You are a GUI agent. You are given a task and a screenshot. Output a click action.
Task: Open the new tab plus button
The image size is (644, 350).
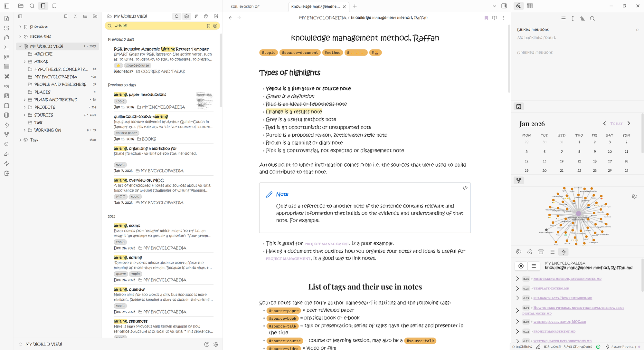click(x=355, y=6)
